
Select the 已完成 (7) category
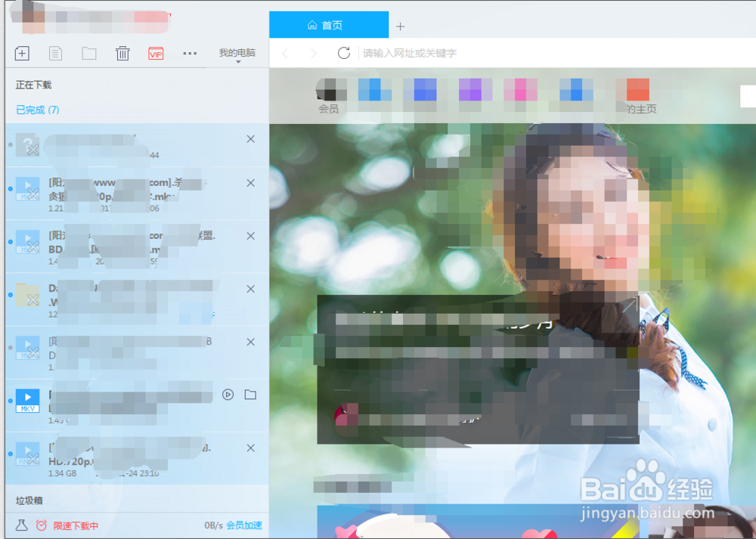(38, 110)
